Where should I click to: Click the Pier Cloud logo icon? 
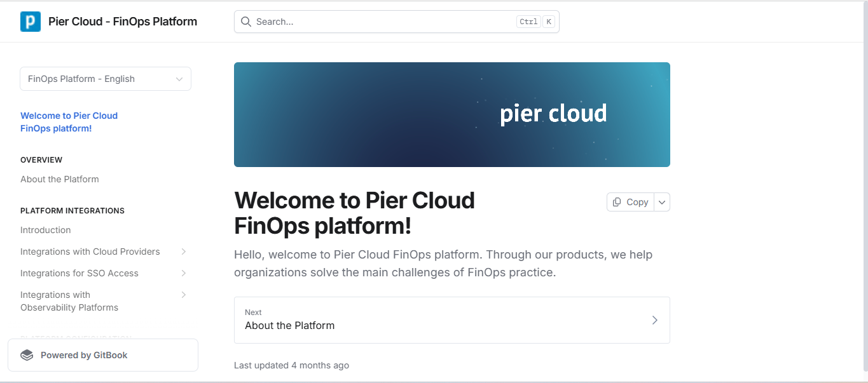pos(31,22)
